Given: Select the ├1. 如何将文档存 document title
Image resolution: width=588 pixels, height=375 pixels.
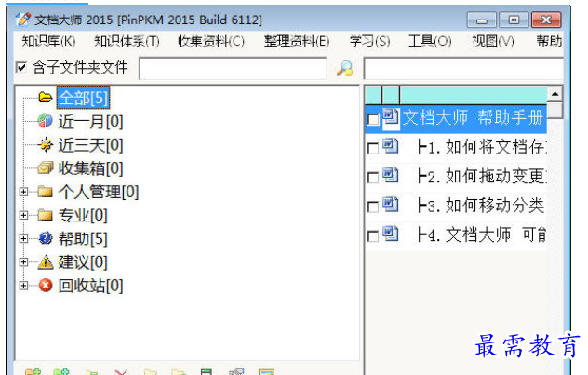Looking at the screenshot, I should tap(482, 147).
